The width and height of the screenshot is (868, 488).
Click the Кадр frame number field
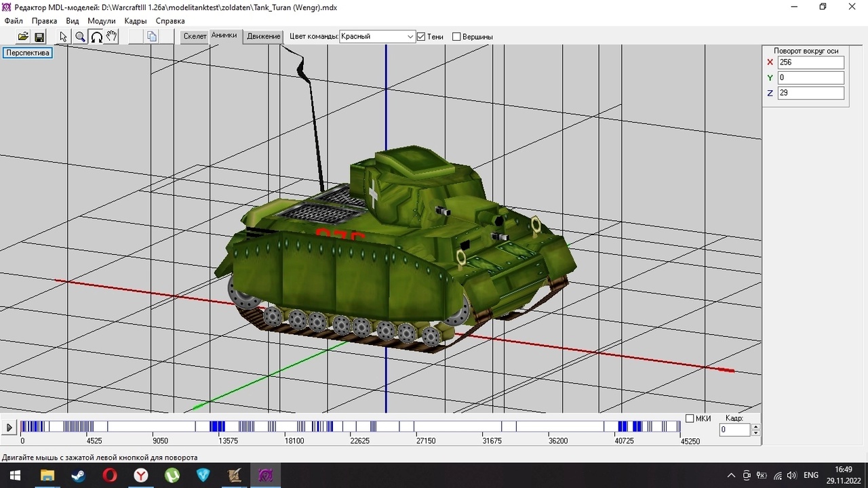pos(735,430)
